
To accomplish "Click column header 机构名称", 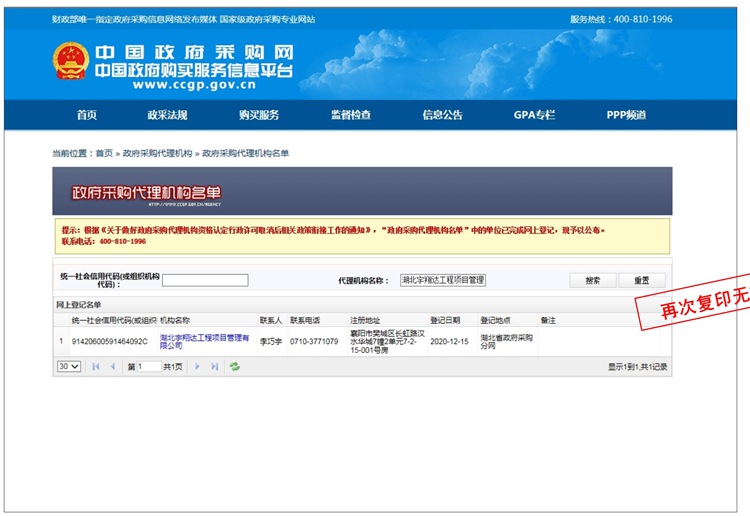I will tap(175, 320).
